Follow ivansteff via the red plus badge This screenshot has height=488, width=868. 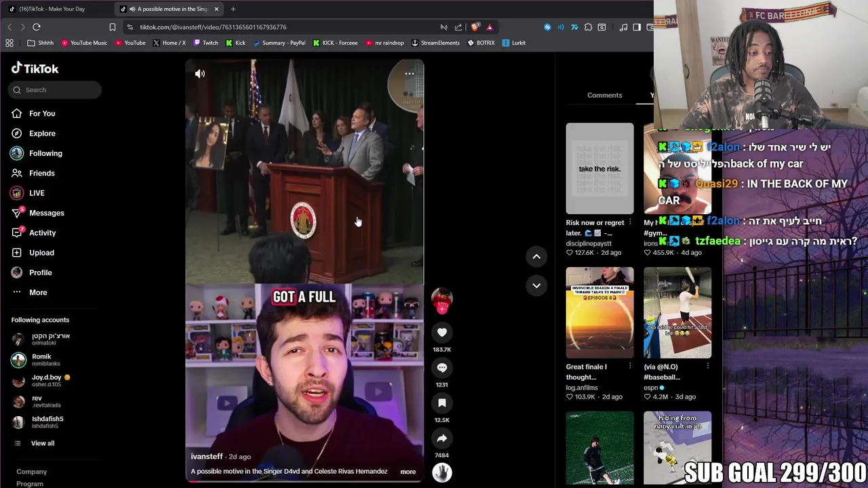tap(442, 309)
